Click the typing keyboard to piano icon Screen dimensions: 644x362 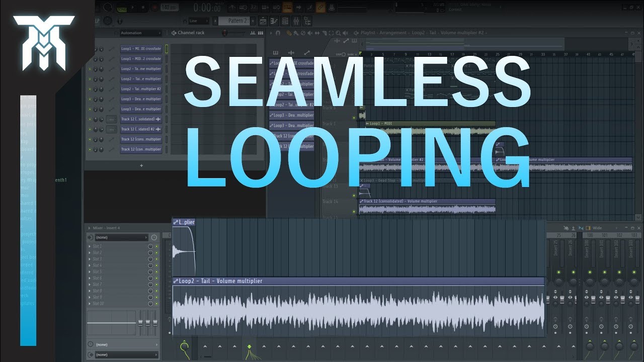point(288,8)
